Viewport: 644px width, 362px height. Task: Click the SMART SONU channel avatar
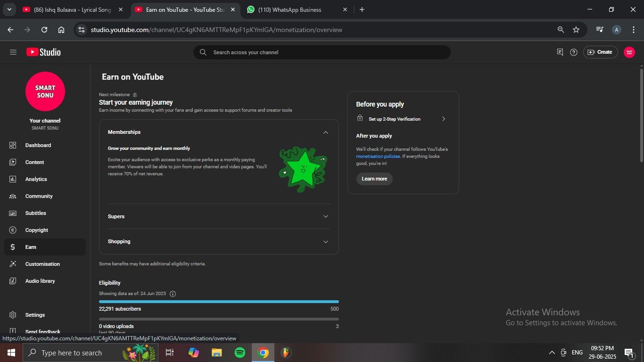coord(45,91)
